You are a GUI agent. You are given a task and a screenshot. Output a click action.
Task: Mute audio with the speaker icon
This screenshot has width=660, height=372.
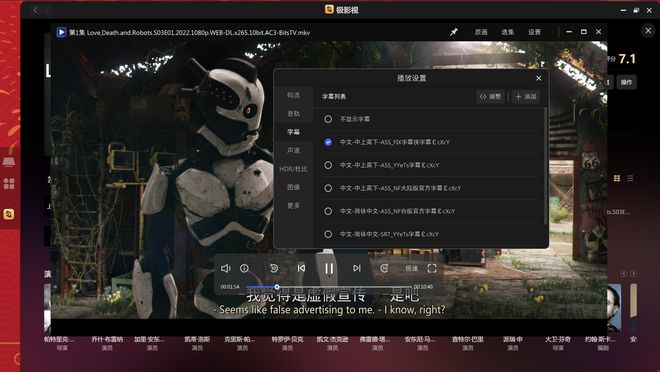(226, 268)
